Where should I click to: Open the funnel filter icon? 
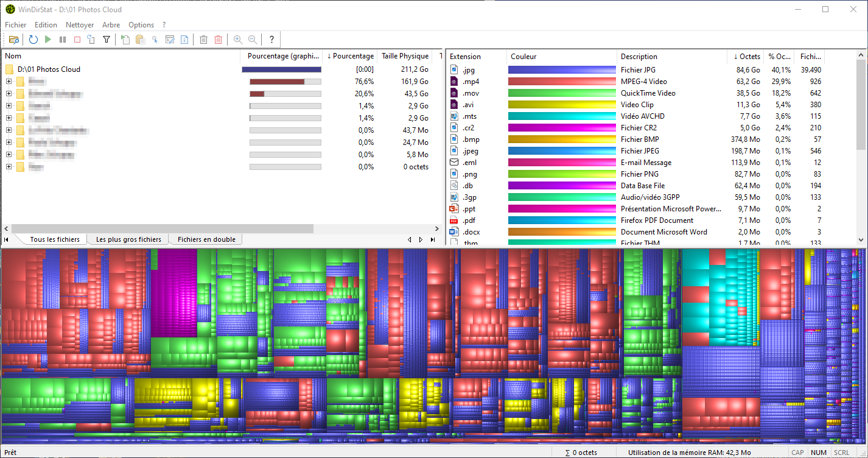click(107, 40)
